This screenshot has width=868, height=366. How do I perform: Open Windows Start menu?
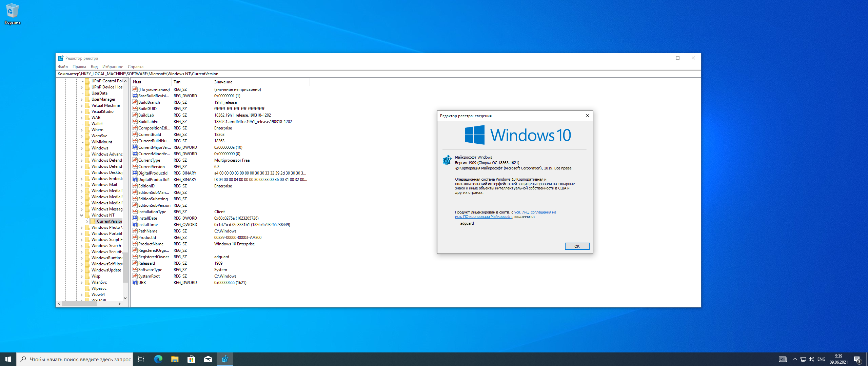(8, 359)
